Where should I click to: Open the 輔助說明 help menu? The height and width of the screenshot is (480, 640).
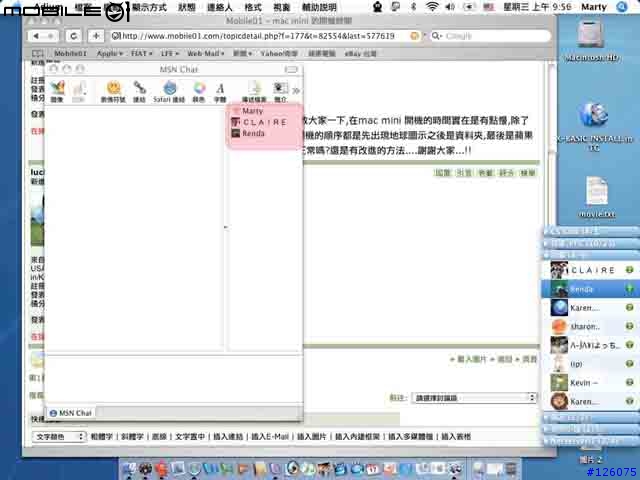[319, 7]
